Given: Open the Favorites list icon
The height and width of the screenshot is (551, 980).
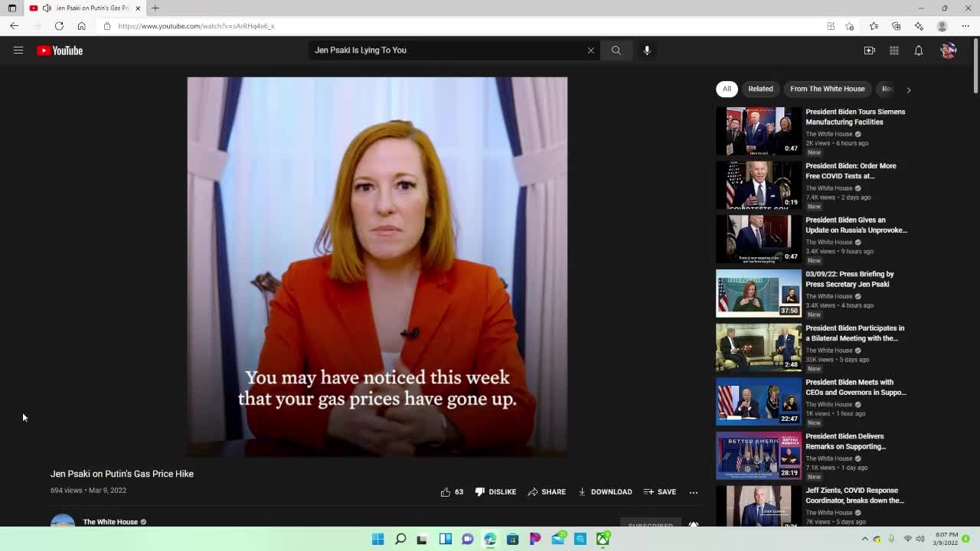Looking at the screenshot, I should pyautogui.click(x=874, y=26).
